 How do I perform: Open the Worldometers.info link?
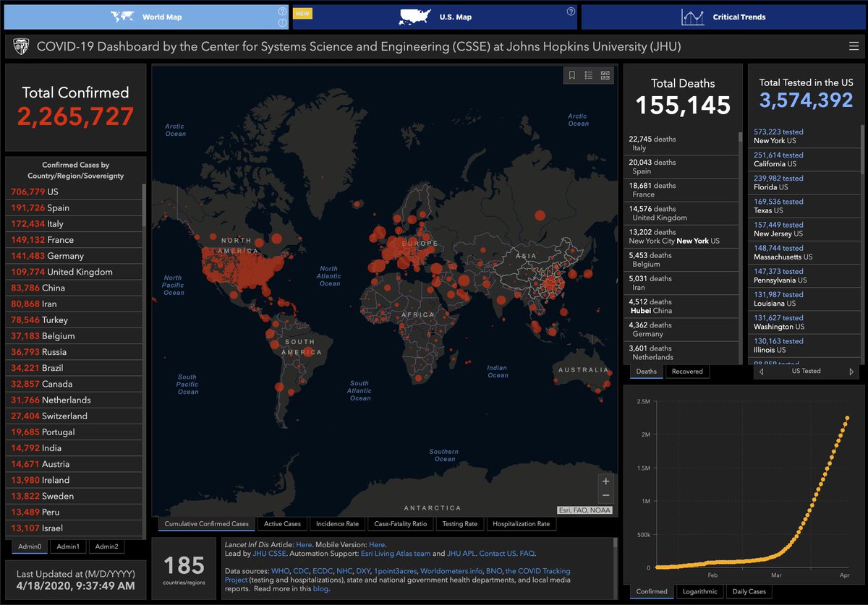[x=451, y=571]
